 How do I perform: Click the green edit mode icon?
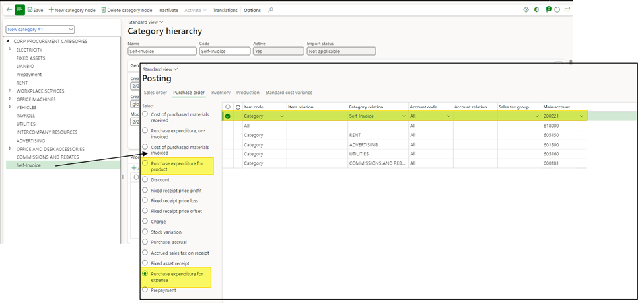[x=20, y=10]
